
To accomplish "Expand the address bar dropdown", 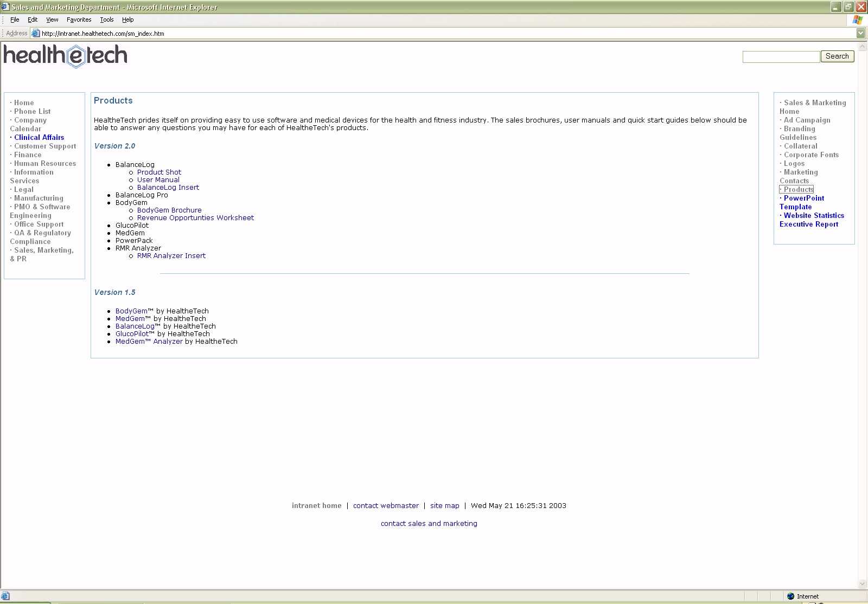I will click(x=860, y=33).
